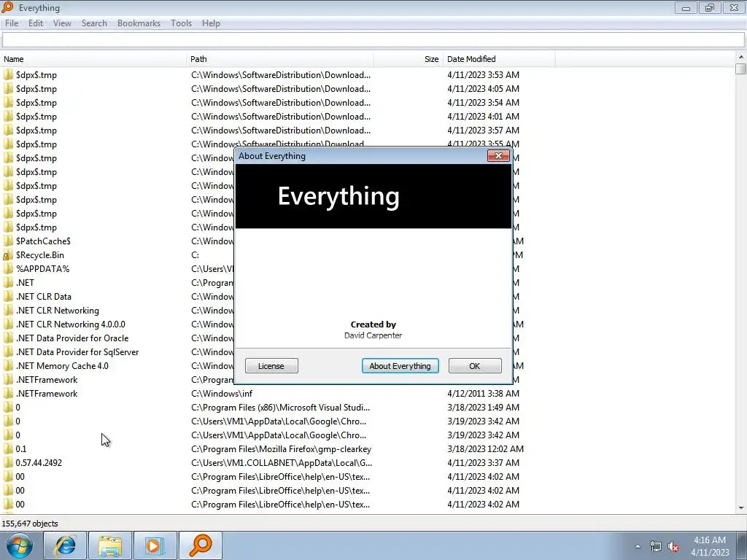Click the path C:\Program Files\Mozilla Firefox\gmp-clearkey

click(x=281, y=449)
